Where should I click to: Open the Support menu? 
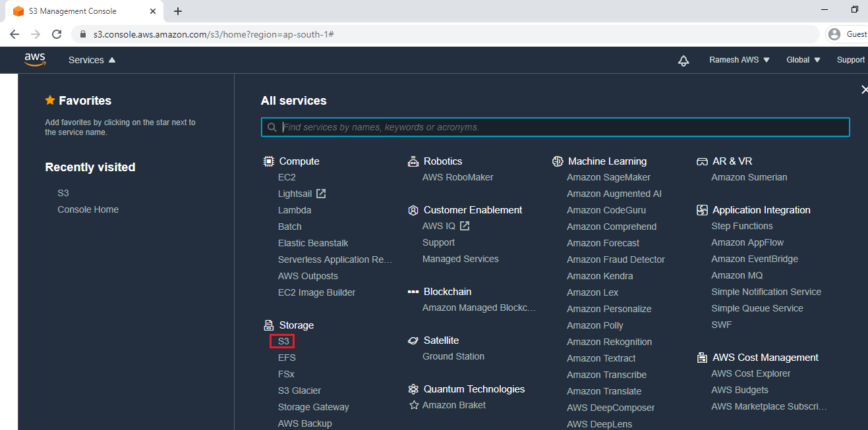click(x=851, y=60)
